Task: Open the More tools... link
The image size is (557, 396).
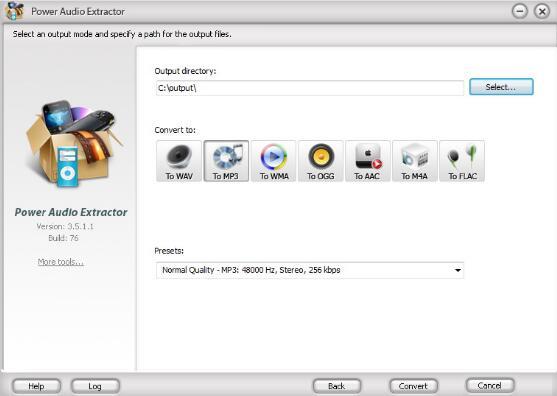Action: (x=60, y=262)
